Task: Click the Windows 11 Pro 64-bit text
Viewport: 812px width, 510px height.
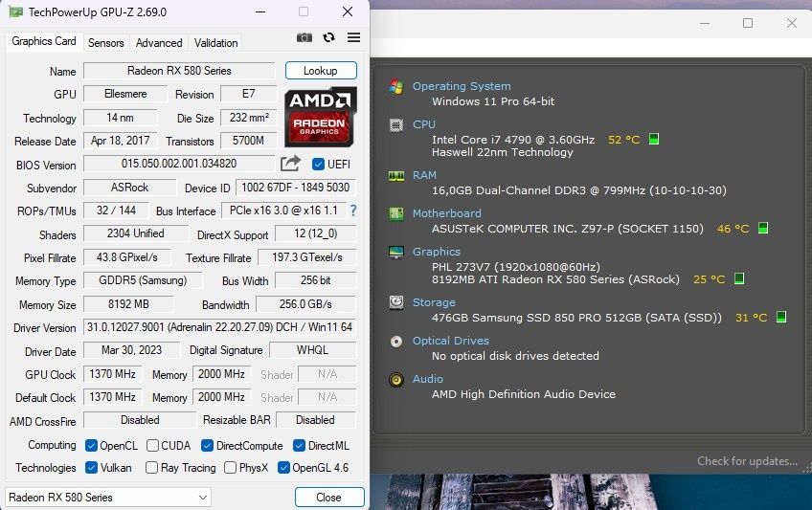Action: tap(493, 101)
